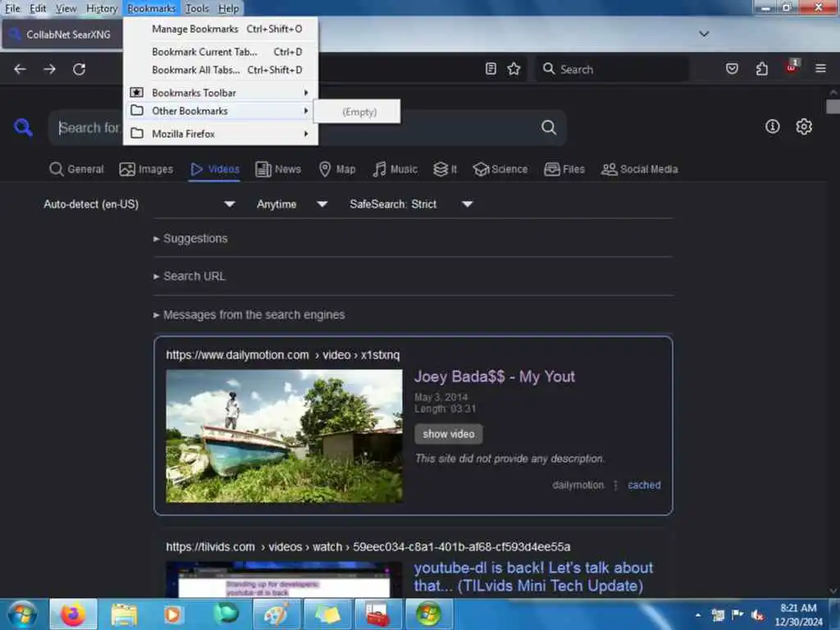
Task: Click the show video button
Action: point(449,434)
